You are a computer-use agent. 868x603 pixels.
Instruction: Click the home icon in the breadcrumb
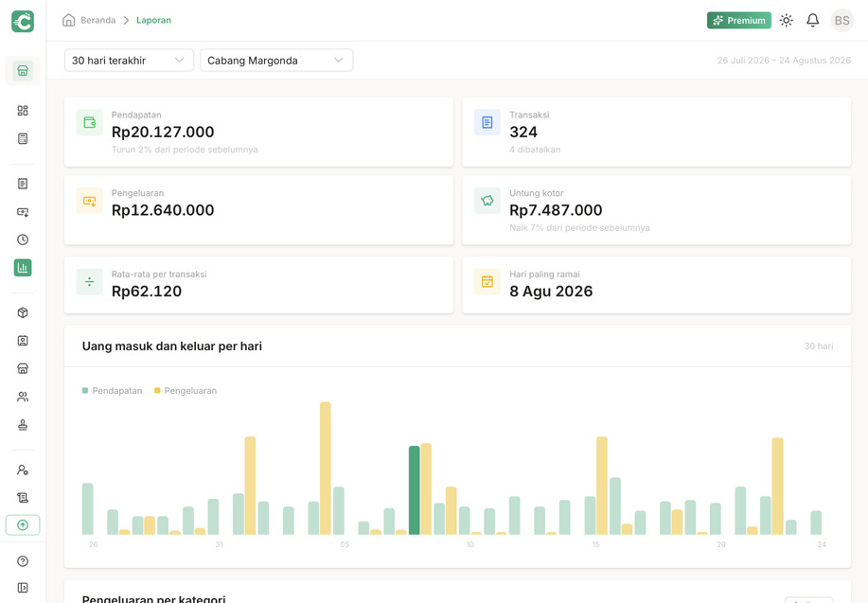pos(69,20)
